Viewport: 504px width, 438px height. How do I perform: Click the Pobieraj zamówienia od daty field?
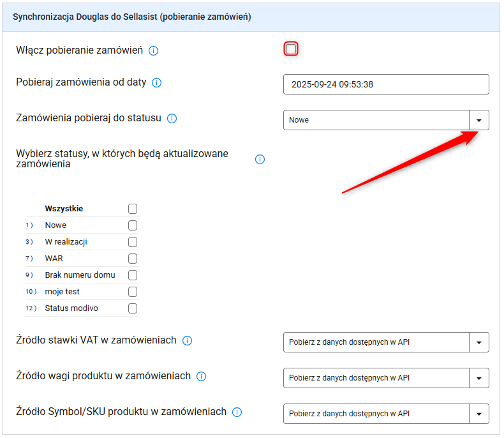386,84
